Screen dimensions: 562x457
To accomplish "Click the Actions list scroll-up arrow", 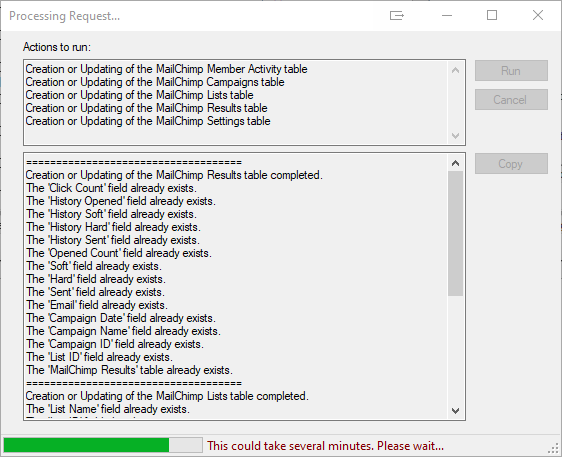I will coord(455,70).
